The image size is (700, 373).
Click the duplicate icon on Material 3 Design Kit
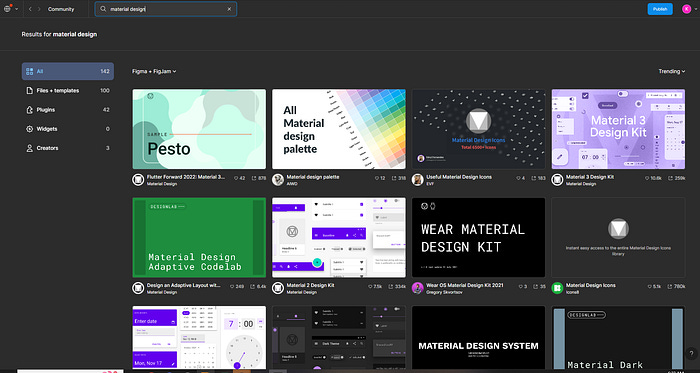(x=670, y=178)
